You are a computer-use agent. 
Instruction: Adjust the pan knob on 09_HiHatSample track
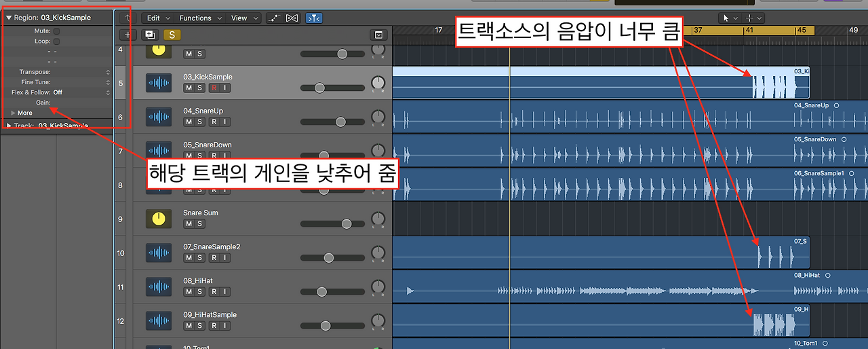[x=378, y=321]
